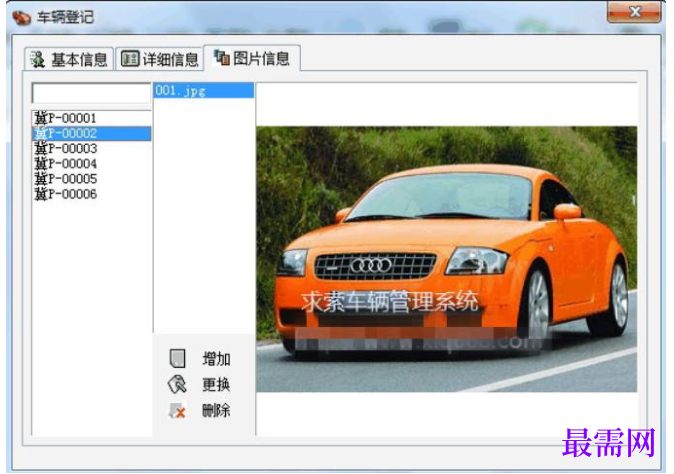
Task: Select plate ending P-00002
Action: point(92,133)
